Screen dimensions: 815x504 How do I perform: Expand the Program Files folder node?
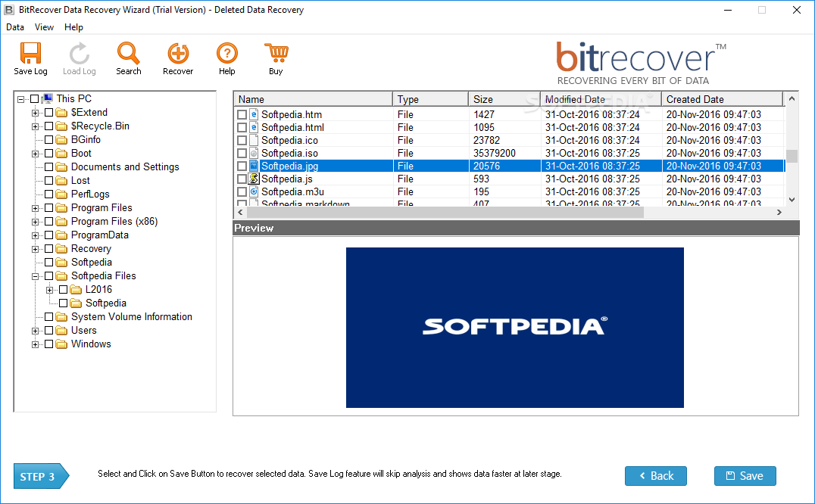[36, 208]
